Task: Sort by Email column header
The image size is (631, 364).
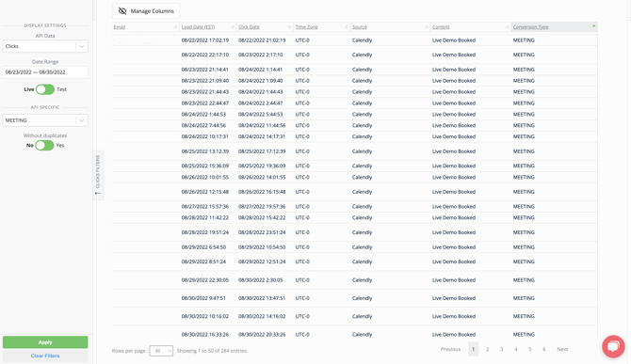Action: tap(120, 27)
